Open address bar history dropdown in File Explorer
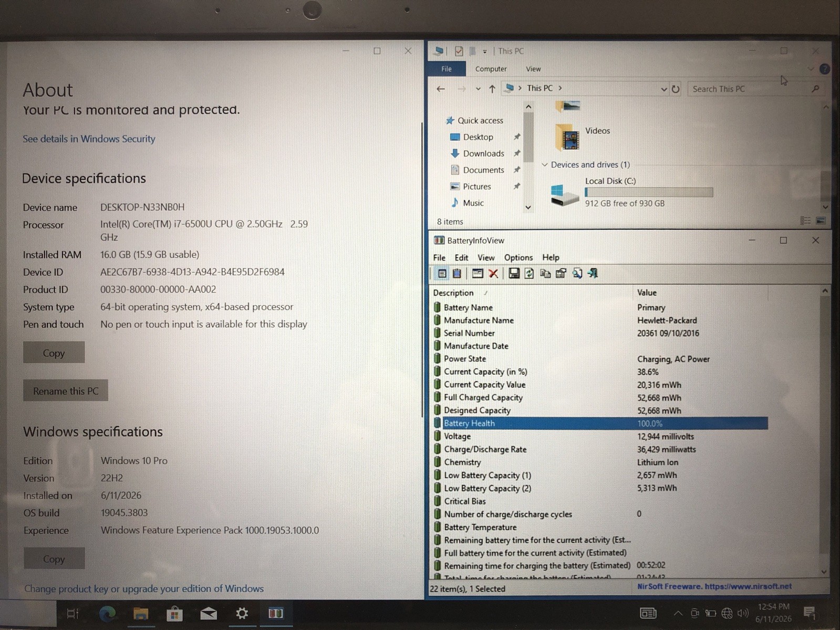This screenshot has width=840, height=630. click(x=664, y=89)
